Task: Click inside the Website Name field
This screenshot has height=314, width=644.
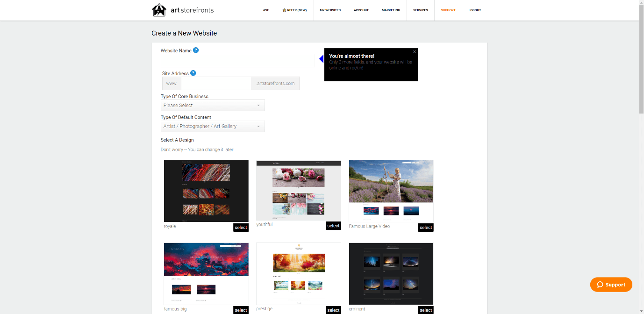Action: coord(237,60)
